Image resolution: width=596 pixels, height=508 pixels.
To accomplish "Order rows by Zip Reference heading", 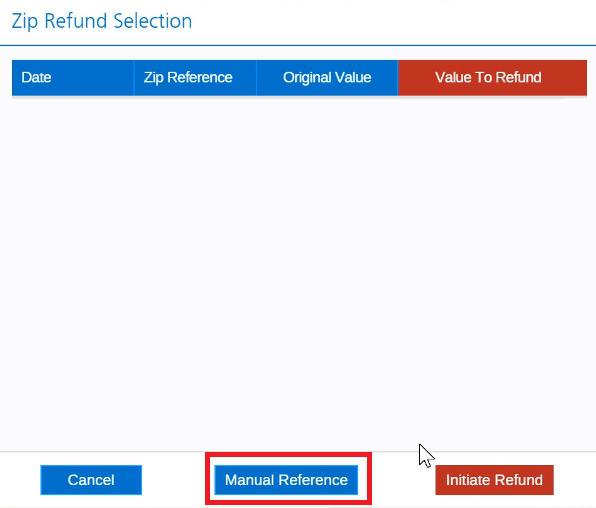I will point(195,78).
